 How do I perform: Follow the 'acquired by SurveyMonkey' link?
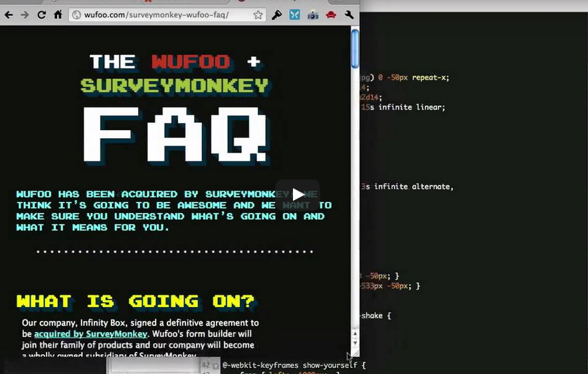(91, 334)
